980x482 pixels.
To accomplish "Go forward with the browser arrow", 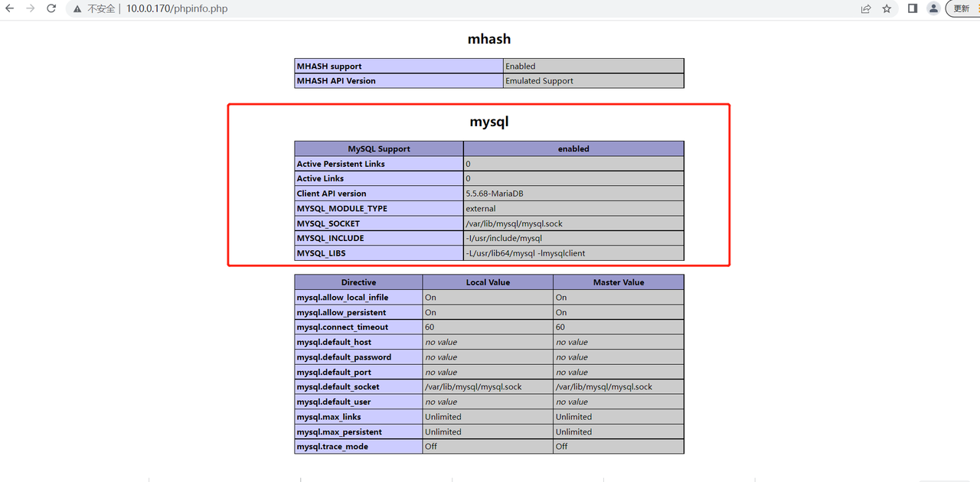I will (x=30, y=8).
